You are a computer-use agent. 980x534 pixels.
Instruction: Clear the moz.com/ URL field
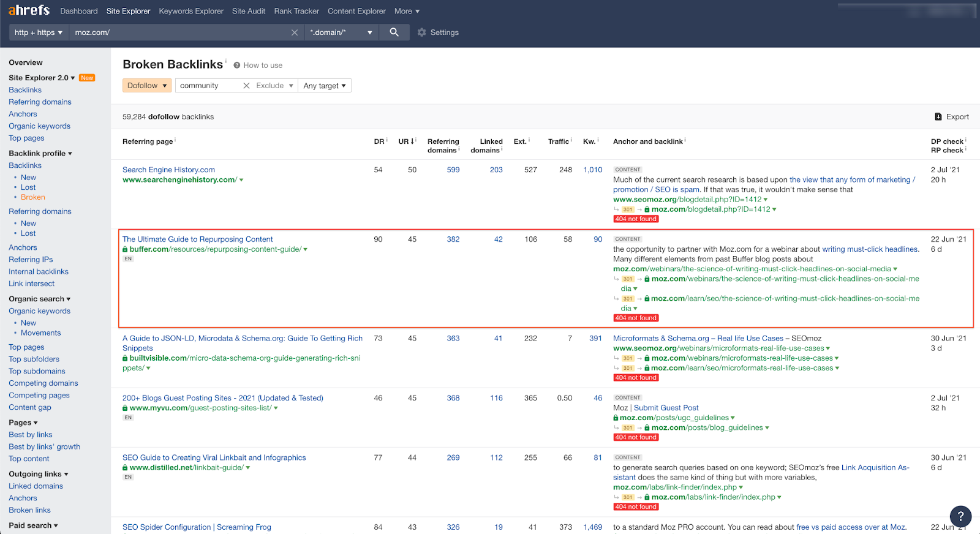[x=295, y=32]
